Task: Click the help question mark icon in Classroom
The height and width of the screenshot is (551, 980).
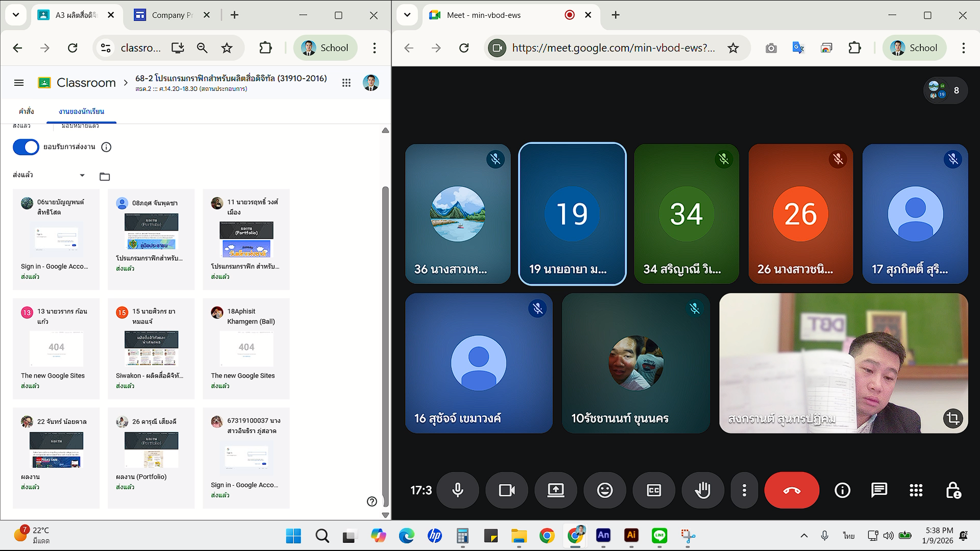Action: click(372, 502)
